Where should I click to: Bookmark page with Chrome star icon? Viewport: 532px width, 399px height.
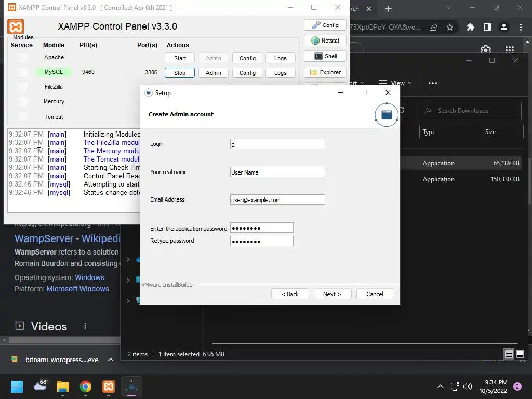pos(450,27)
